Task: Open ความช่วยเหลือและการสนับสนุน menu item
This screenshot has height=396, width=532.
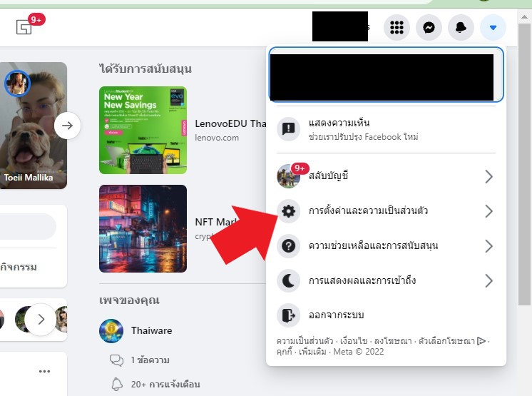Action: [386, 246]
